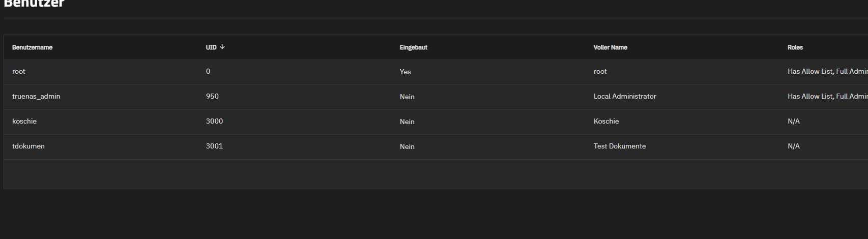Viewport: 868px width, 239px height.
Task: Click Nein value in koschie row
Action: (407, 122)
